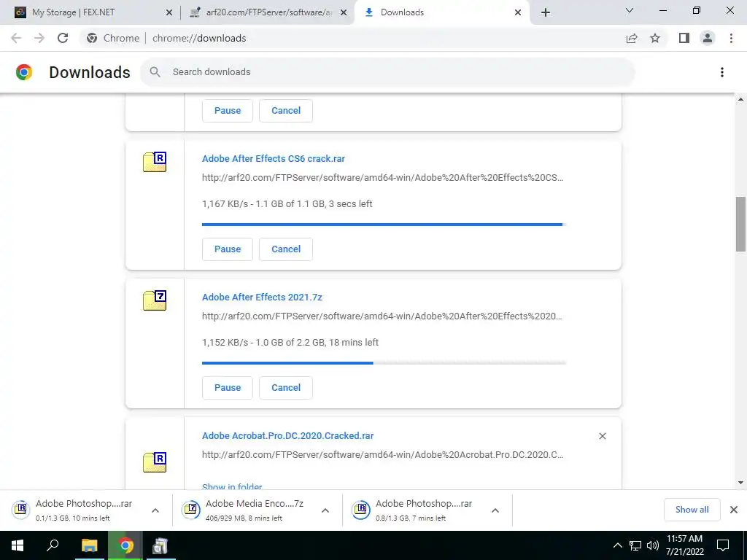Viewport: 747px width, 560px height.
Task: Open the Chrome main menu dots
Action: coord(731,38)
